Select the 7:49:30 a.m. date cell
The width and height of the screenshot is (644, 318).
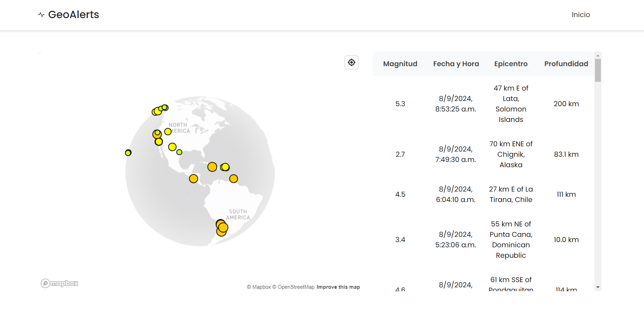pos(456,154)
